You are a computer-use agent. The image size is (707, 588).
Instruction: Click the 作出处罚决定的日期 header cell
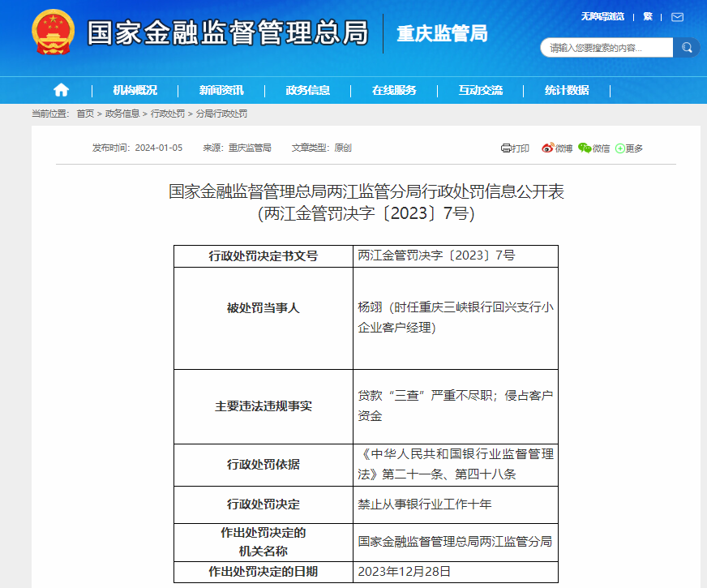coord(264,572)
